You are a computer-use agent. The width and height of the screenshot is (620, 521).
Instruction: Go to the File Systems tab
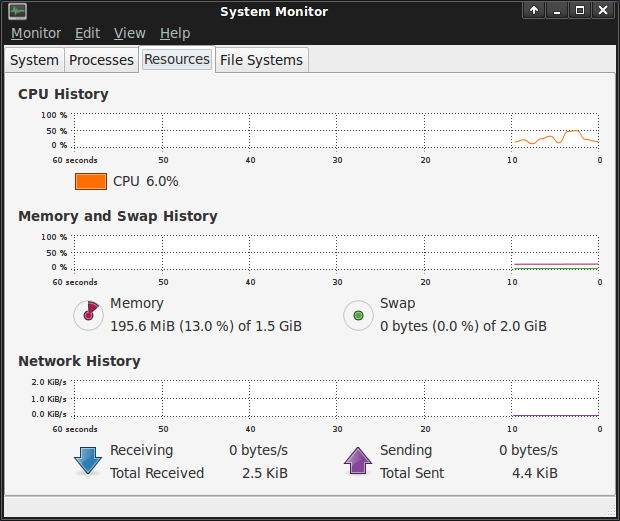point(261,60)
